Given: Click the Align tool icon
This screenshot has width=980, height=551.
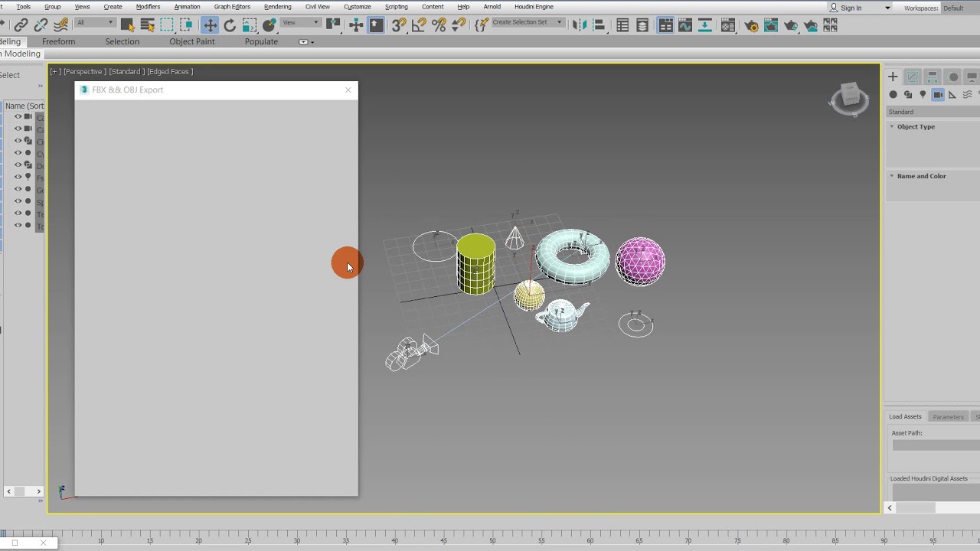Looking at the screenshot, I should [x=599, y=25].
